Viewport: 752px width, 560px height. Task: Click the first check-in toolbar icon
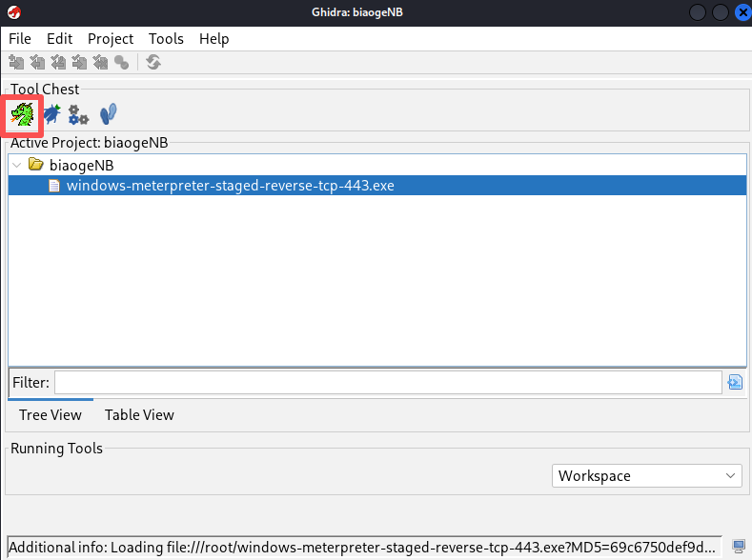pyautogui.click(x=16, y=62)
